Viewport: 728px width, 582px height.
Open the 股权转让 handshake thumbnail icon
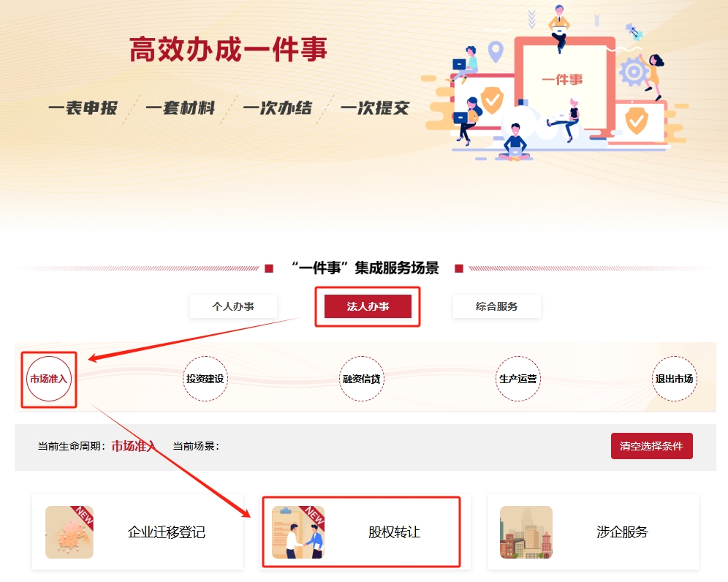(298, 532)
